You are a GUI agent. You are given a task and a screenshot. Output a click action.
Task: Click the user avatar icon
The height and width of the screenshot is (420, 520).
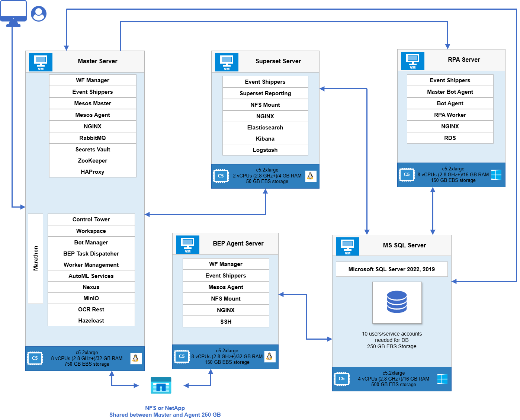[39, 14]
